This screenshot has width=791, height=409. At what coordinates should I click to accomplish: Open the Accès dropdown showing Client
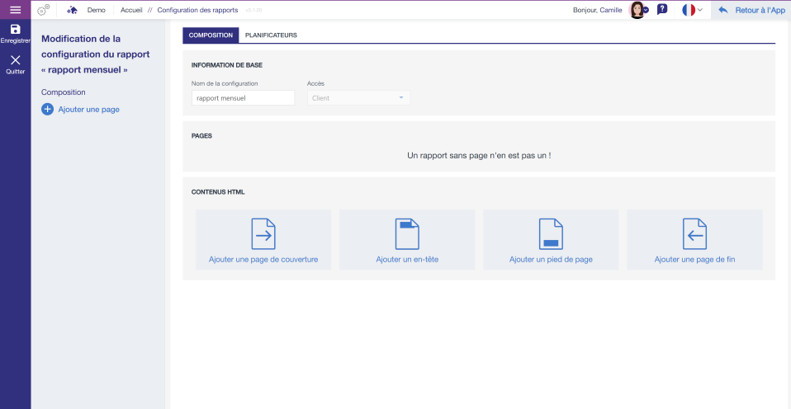point(358,98)
